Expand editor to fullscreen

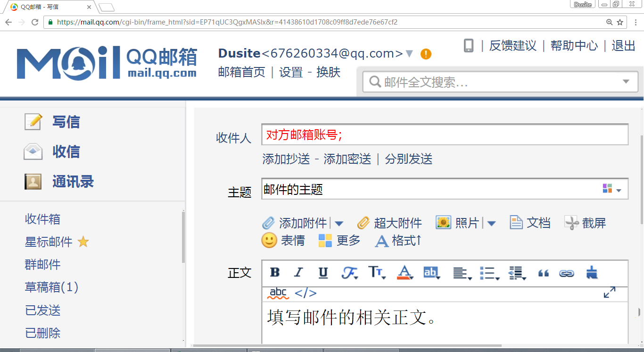click(x=610, y=293)
